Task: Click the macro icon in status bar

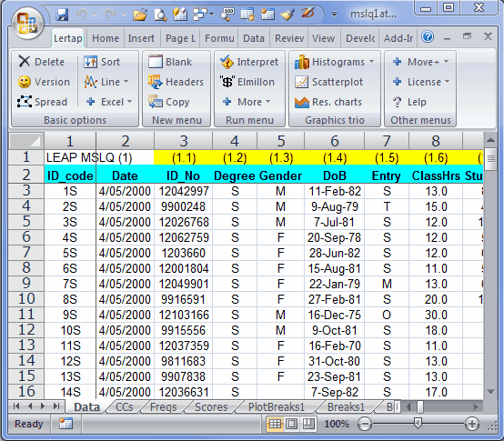Action: coord(66,424)
